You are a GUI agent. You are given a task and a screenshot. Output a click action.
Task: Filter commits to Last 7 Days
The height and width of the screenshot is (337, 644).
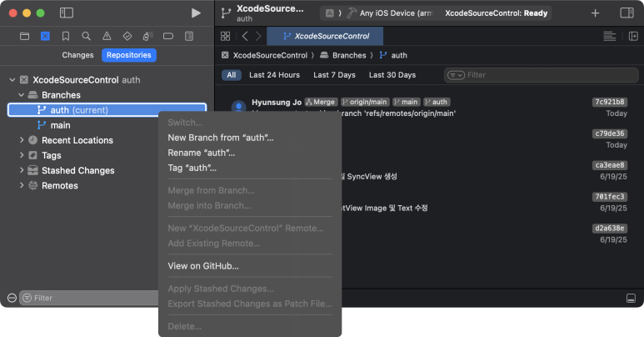click(x=334, y=75)
